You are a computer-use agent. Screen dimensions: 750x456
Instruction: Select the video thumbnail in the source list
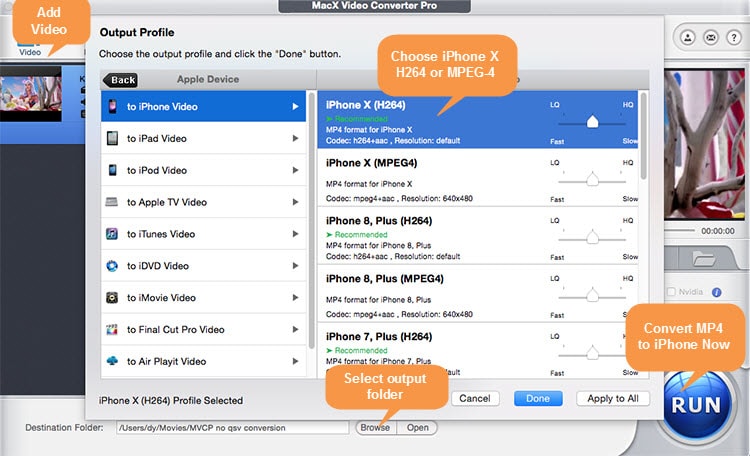tap(31, 94)
